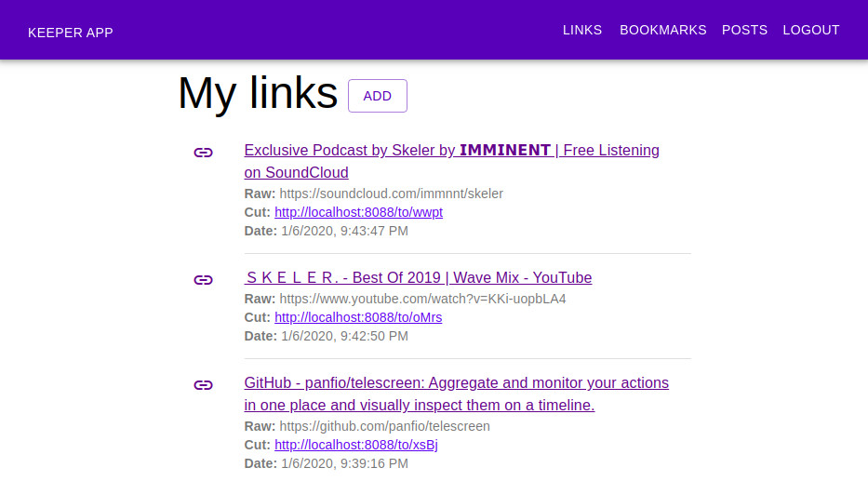Open the POSTS section
Screen dimensions: 868x481
pos(744,30)
